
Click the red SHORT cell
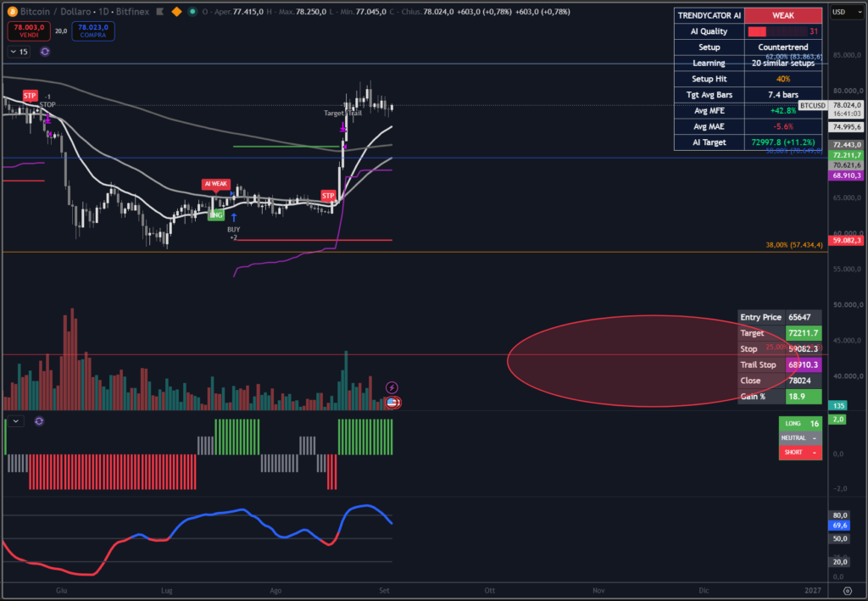[800, 452]
